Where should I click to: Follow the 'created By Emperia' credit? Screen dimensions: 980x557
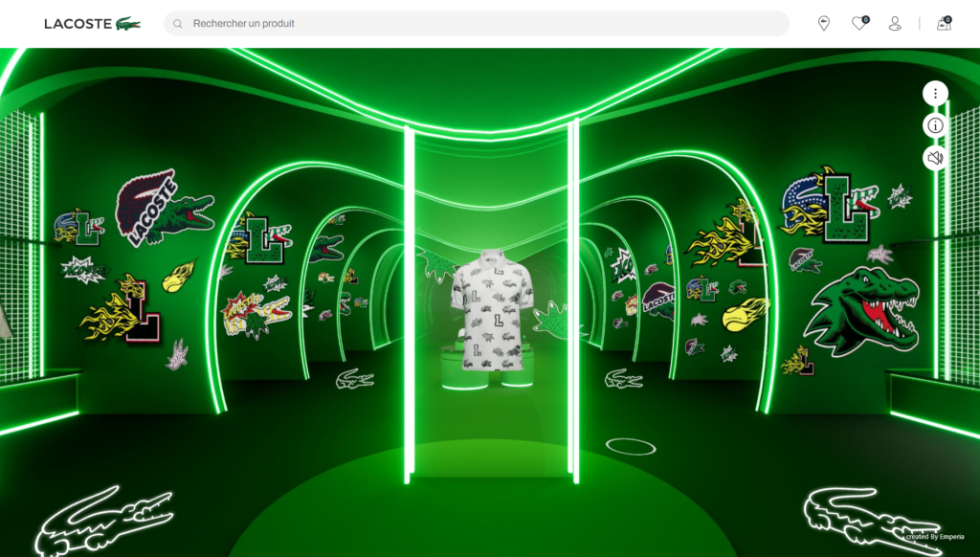pyautogui.click(x=934, y=536)
